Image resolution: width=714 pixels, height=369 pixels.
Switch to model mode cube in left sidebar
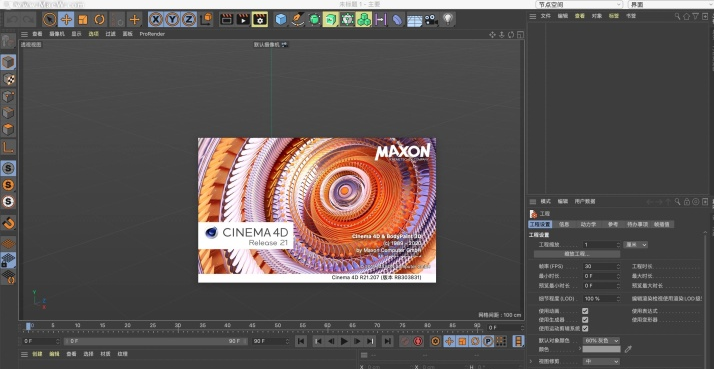(8, 62)
